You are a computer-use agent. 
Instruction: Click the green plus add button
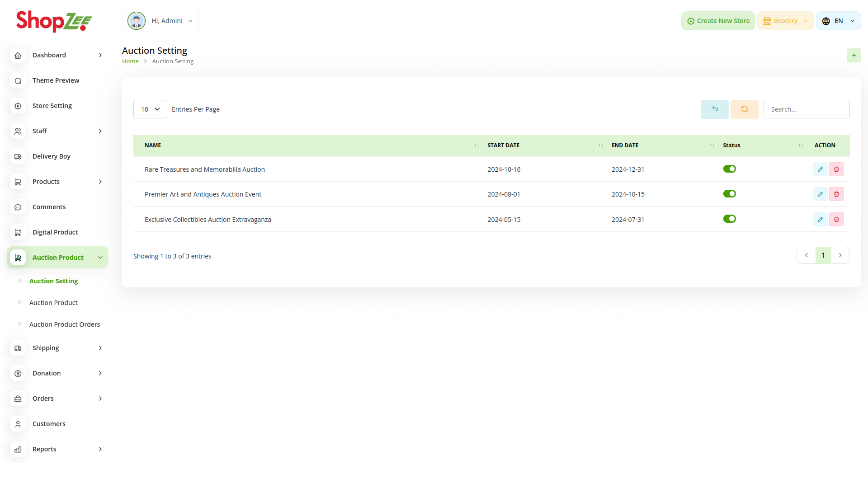(854, 56)
